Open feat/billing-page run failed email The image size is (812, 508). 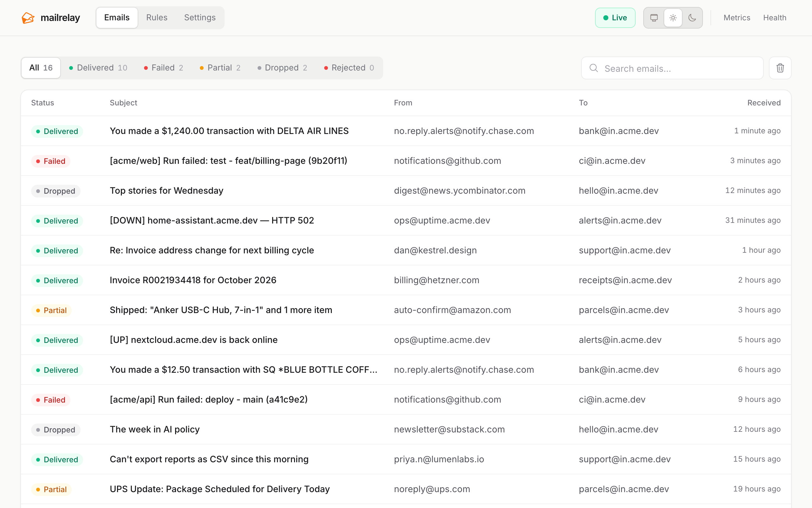tap(406, 161)
